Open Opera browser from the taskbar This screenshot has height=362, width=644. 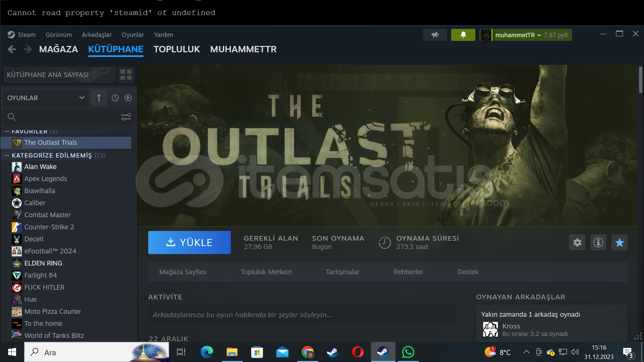coord(358,352)
